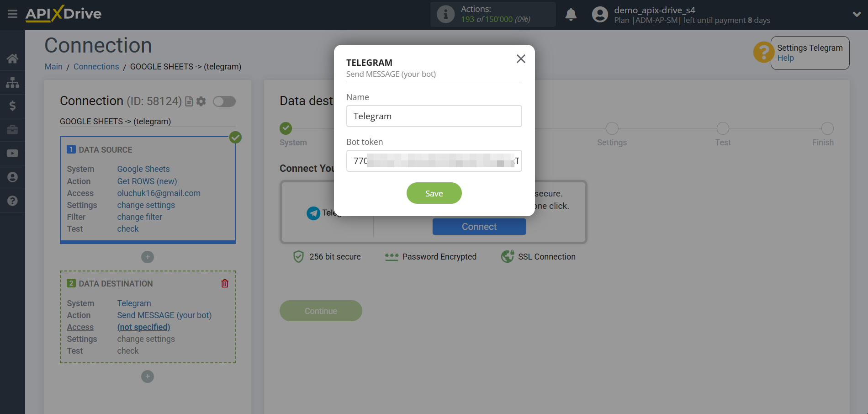Open the hamburger navigation menu
The width and height of the screenshot is (868, 414).
point(12,14)
